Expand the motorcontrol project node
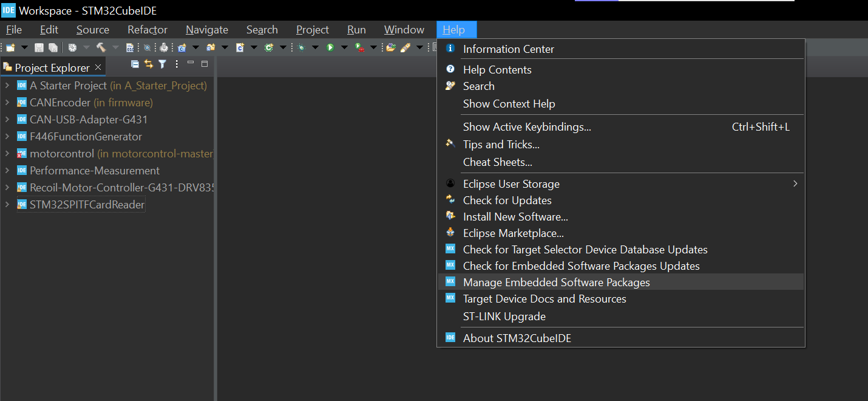Viewport: 868px width, 401px height. pyautogui.click(x=7, y=154)
